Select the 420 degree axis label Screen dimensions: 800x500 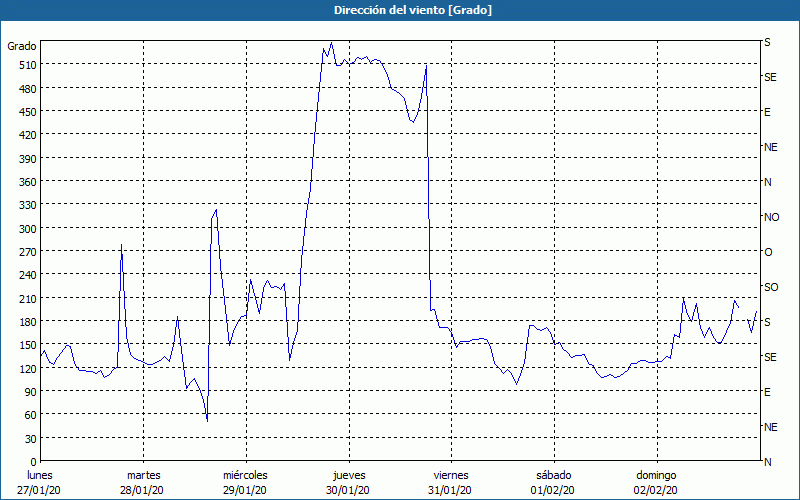(27, 135)
